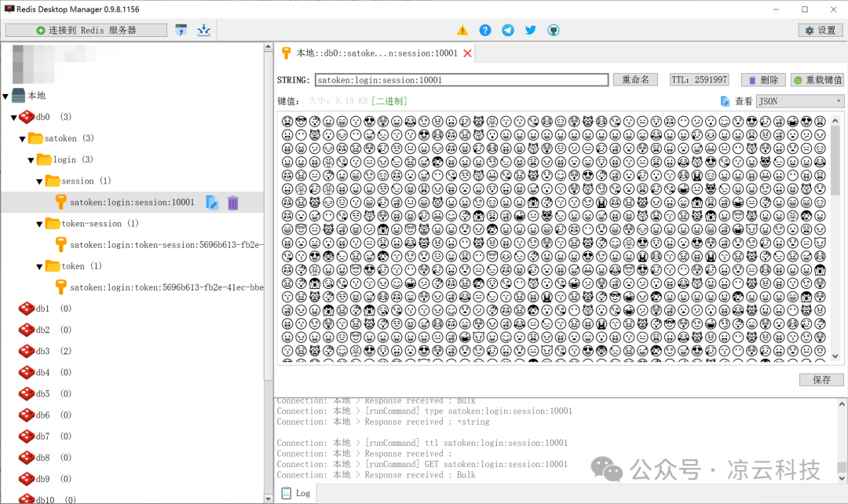Click the import connections toolbar icon

pyautogui.click(x=181, y=31)
